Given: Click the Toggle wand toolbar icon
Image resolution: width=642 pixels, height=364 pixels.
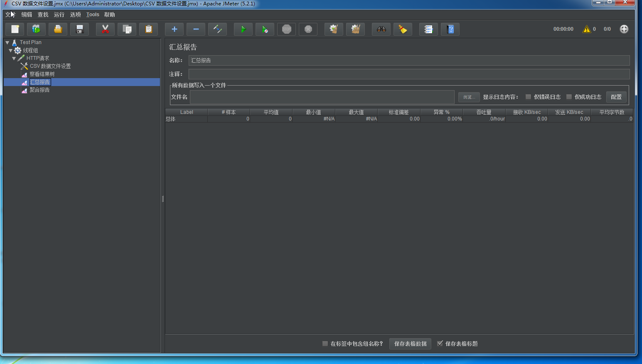Looking at the screenshot, I should 217,29.
